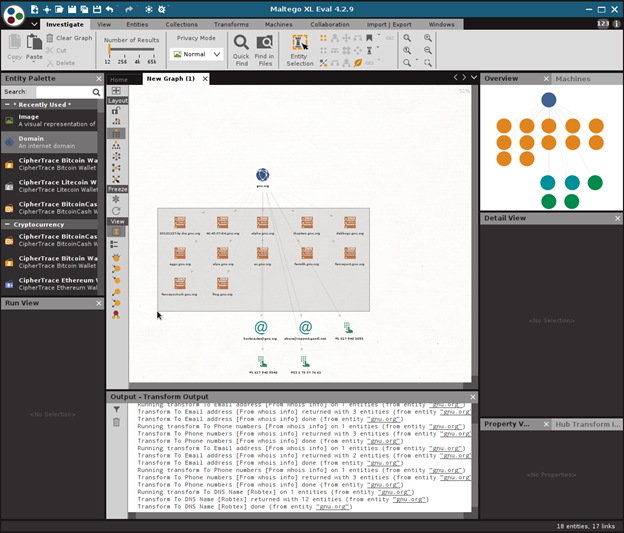Click the new graph icon in title bar
Screen dimensions: 624x533
[35, 9]
